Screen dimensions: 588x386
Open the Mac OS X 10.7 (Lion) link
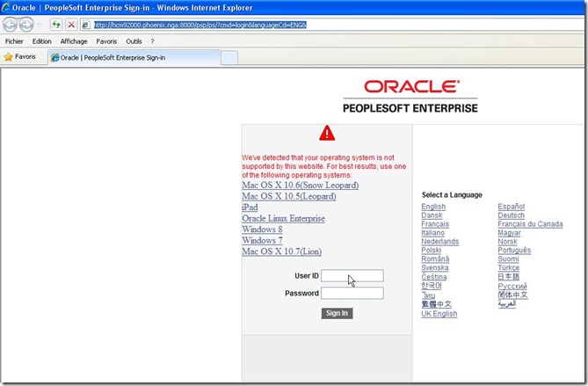[281, 251]
